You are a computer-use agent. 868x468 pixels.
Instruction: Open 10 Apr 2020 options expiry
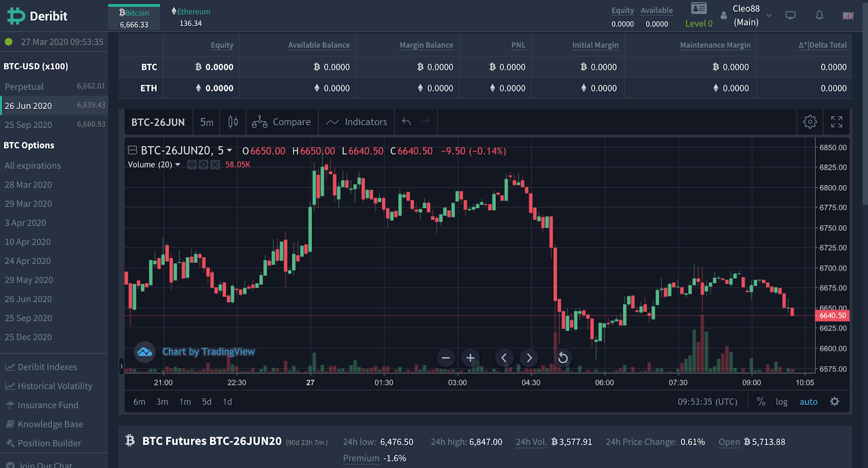[x=28, y=241]
